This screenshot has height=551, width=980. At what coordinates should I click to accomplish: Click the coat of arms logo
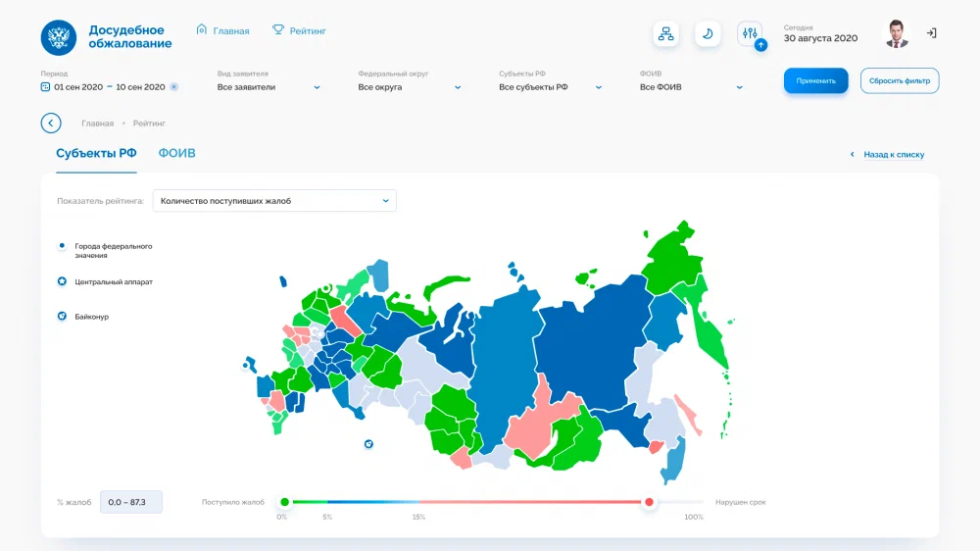click(59, 37)
